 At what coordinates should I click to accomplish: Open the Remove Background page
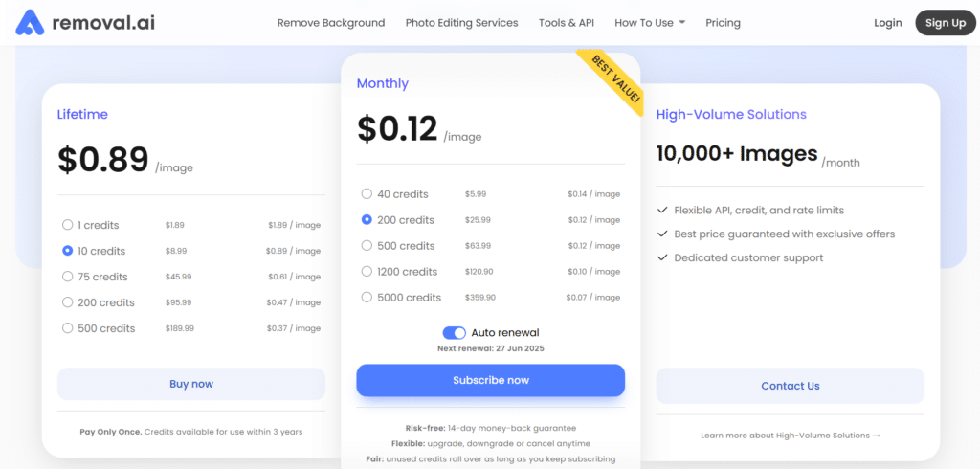331,23
